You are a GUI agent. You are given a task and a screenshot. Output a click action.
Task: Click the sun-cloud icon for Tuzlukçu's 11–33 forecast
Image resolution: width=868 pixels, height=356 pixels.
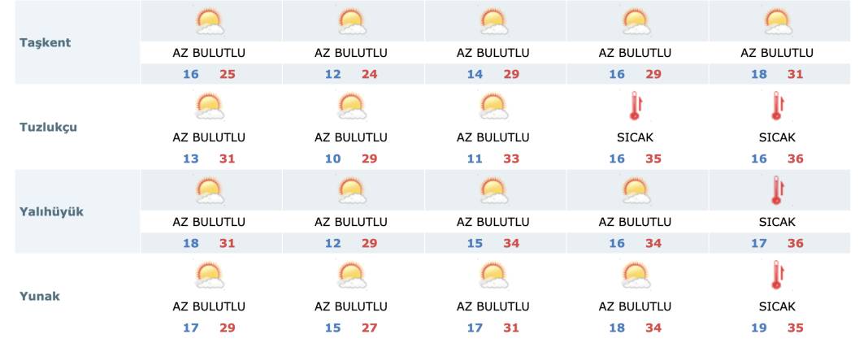tap(493, 106)
